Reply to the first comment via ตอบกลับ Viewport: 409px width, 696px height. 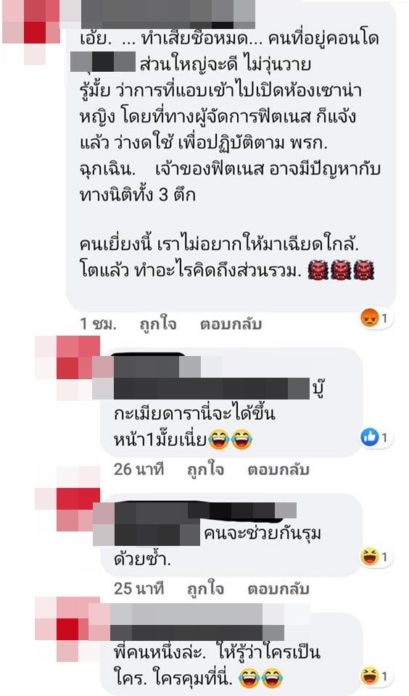click(231, 324)
